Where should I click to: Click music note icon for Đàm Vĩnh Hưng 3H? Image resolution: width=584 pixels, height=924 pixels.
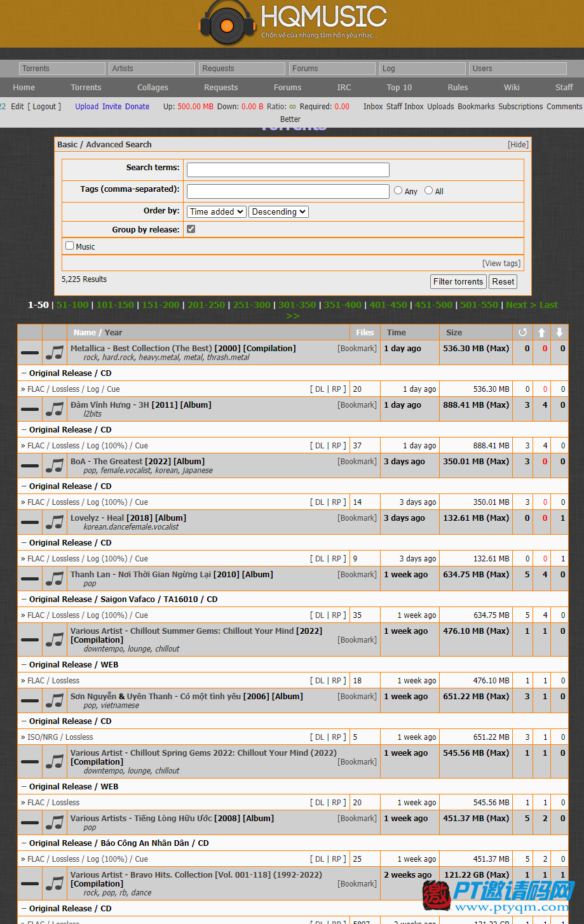coord(55,409)
